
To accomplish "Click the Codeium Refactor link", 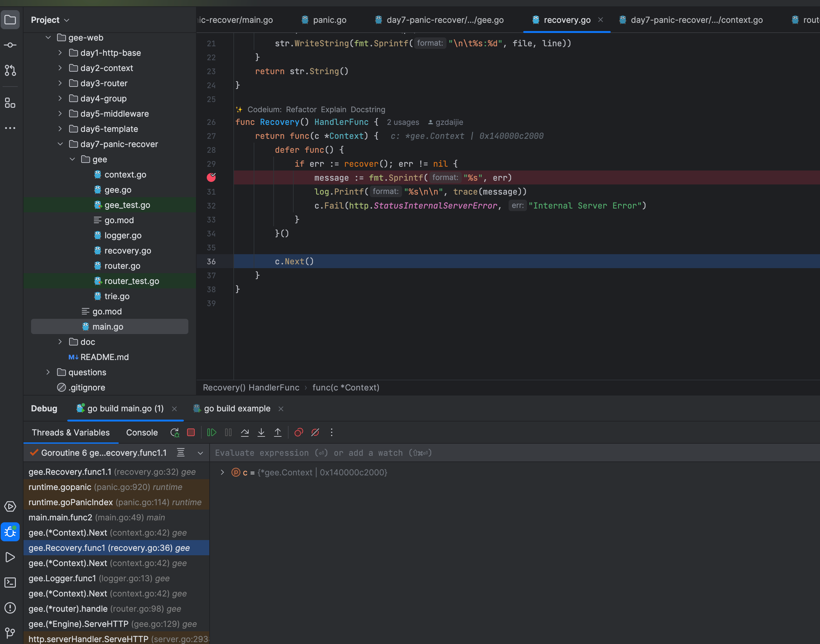I will click(301, 109).
